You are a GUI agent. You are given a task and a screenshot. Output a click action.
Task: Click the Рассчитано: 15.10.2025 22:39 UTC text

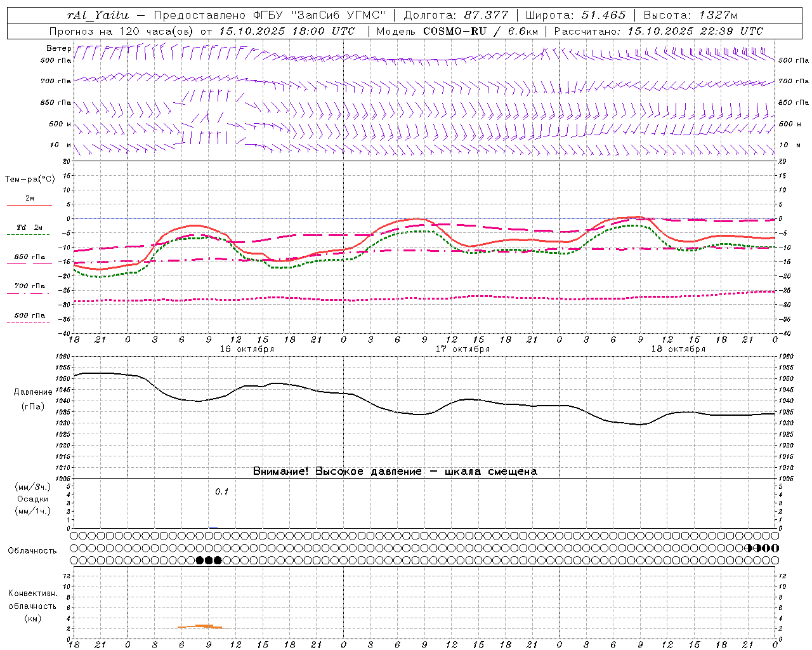pyautogui.click(x=658, y=31)
